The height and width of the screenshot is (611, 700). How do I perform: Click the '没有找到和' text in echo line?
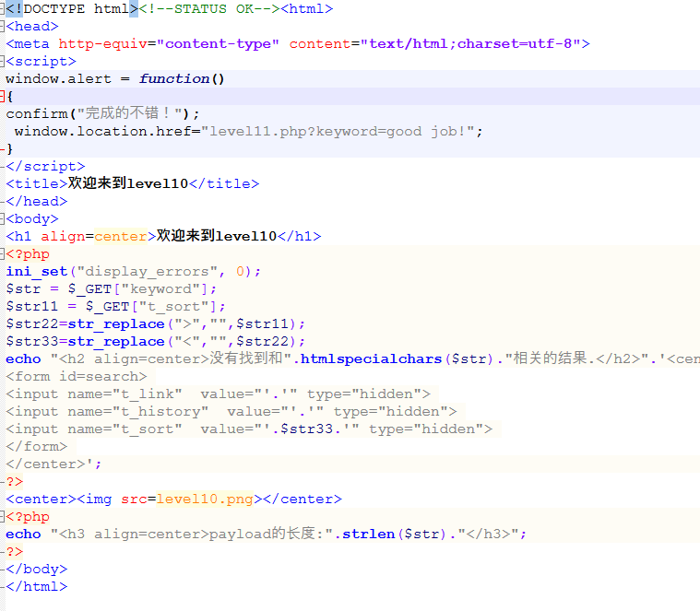246,358
